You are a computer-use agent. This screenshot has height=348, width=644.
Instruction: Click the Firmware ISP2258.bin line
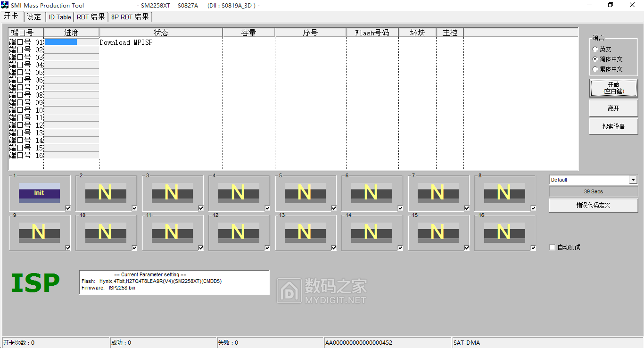point(108,288)
